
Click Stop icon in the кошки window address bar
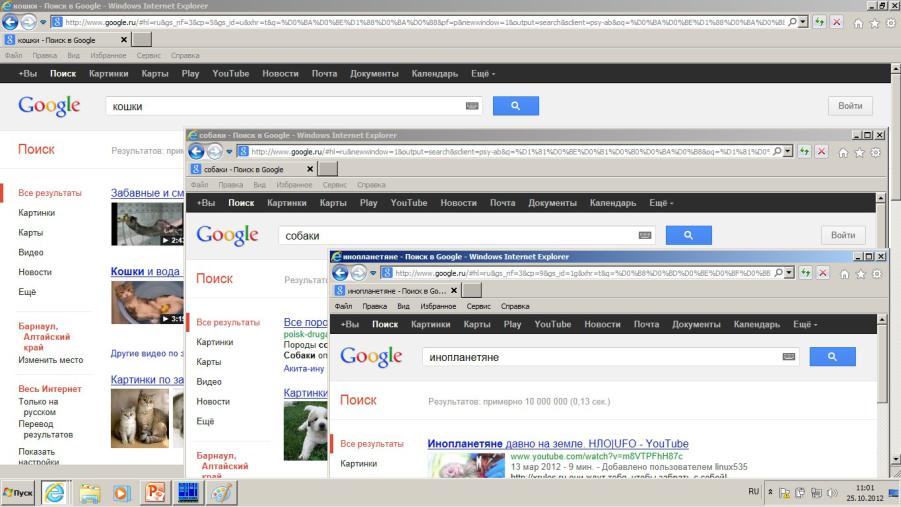pyautogui.click(x=837, y=22)
